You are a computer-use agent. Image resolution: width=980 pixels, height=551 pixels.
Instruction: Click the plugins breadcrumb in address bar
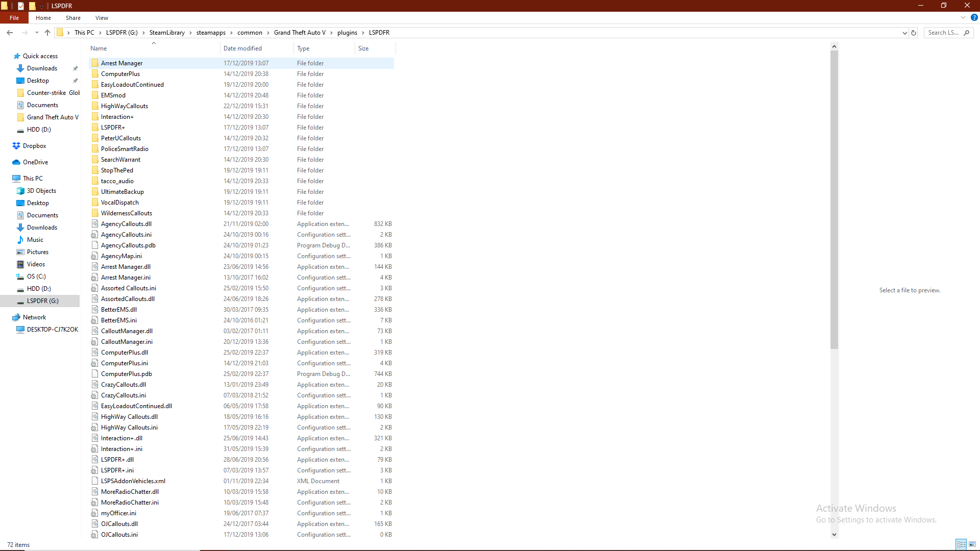[347, 33]
